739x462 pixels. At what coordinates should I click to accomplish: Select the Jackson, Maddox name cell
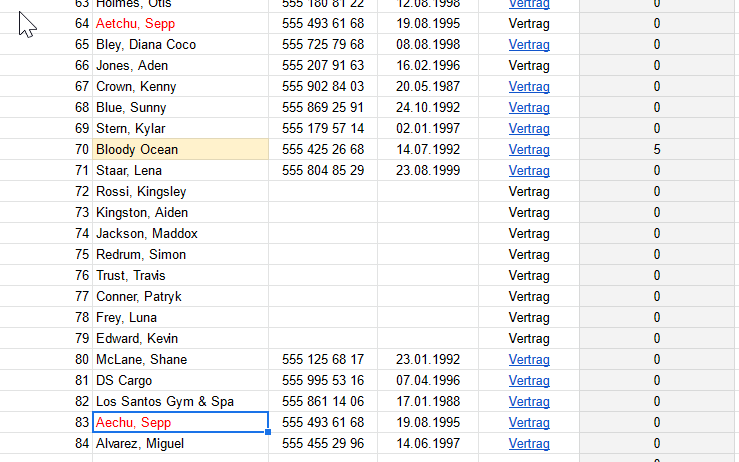click(x=181, y=233)
